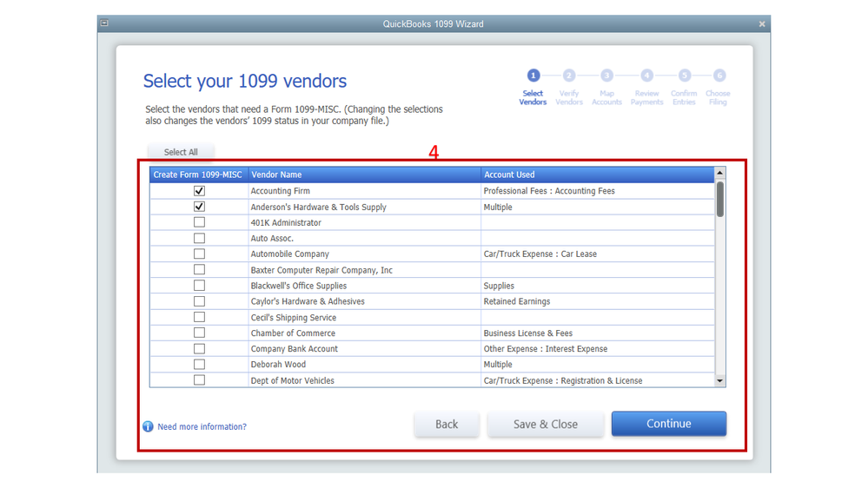Screen dimensions: 868x488
Task: Check the Company Bank Account checkbox
Action: tap(199, 348)
